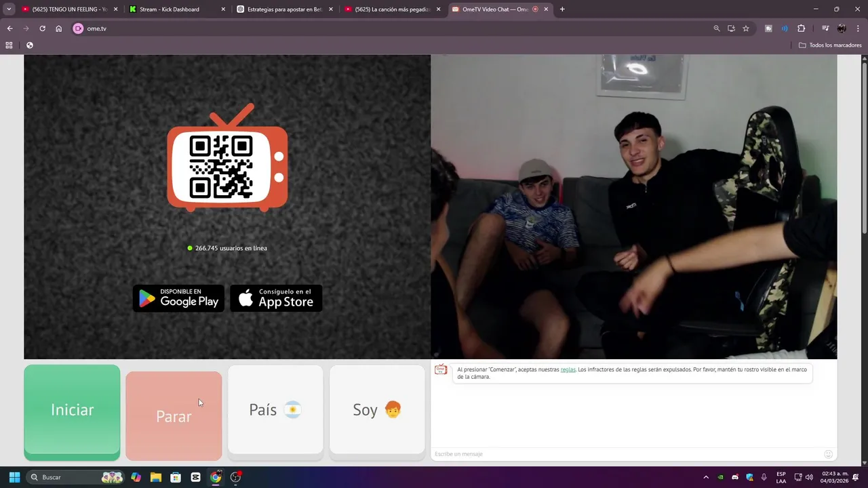
Task: Click the microphone tray icon
Action: pyautogui.click(x=764, y=477)
